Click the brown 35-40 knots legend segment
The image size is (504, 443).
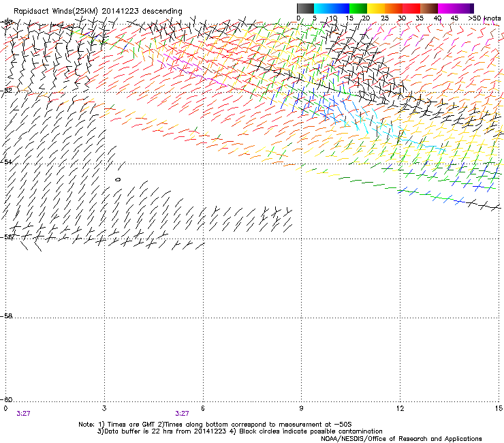429,8
